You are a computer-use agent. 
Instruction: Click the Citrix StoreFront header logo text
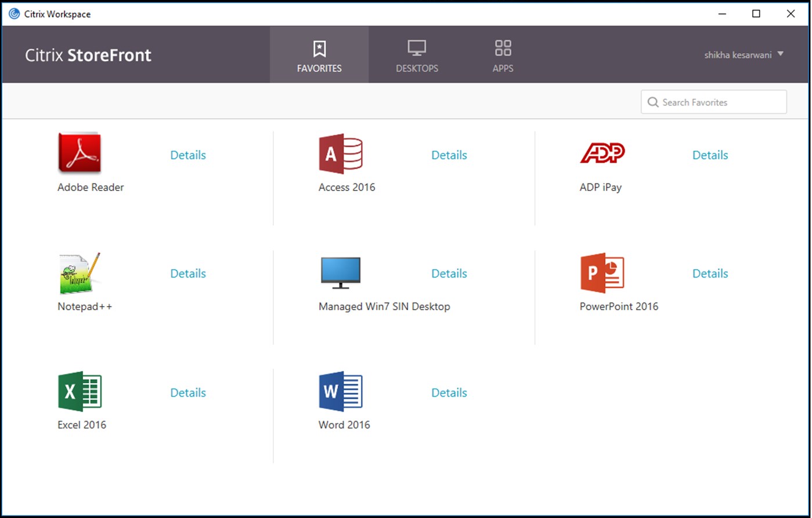coord(88,55)
